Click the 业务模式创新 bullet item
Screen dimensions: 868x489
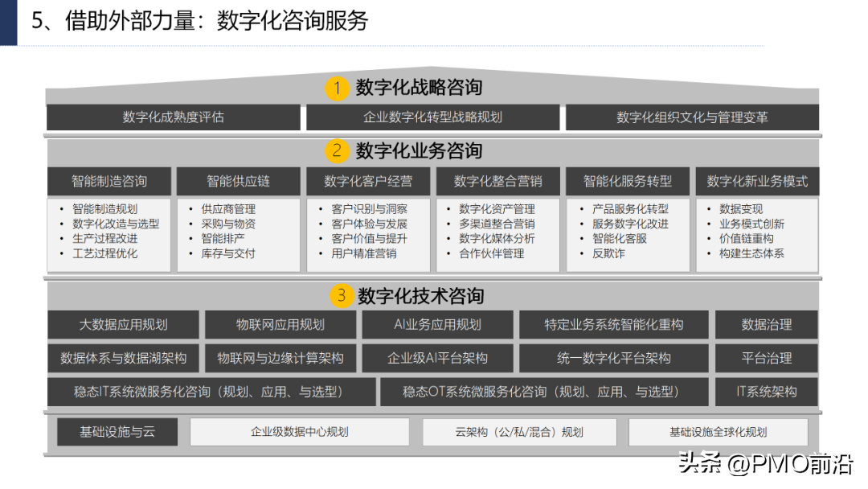(x=751, y=224)
